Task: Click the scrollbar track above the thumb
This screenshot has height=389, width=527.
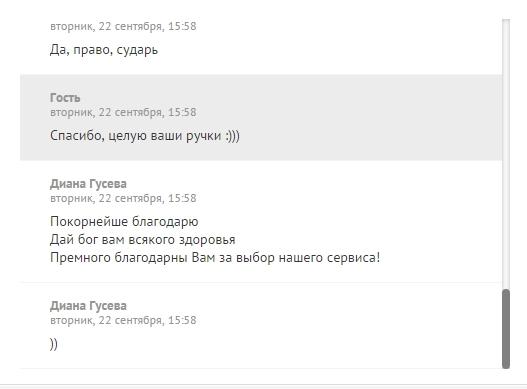Action: pyautogui.click(x=506, y=154)
